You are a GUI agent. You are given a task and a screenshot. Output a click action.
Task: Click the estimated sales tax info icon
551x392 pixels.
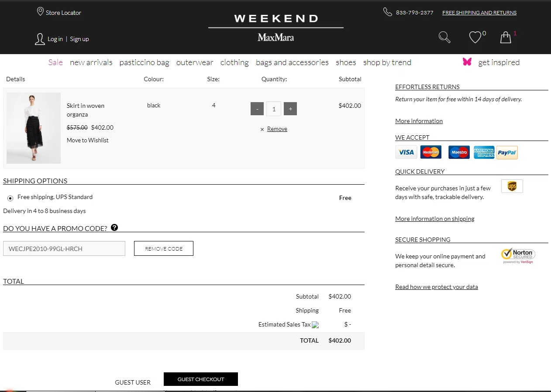[x=315, y=325]
